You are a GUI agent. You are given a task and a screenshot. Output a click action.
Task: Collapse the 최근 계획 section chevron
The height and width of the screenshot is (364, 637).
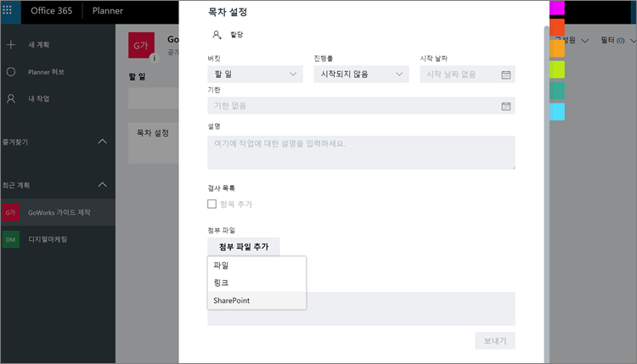[103, 184]
